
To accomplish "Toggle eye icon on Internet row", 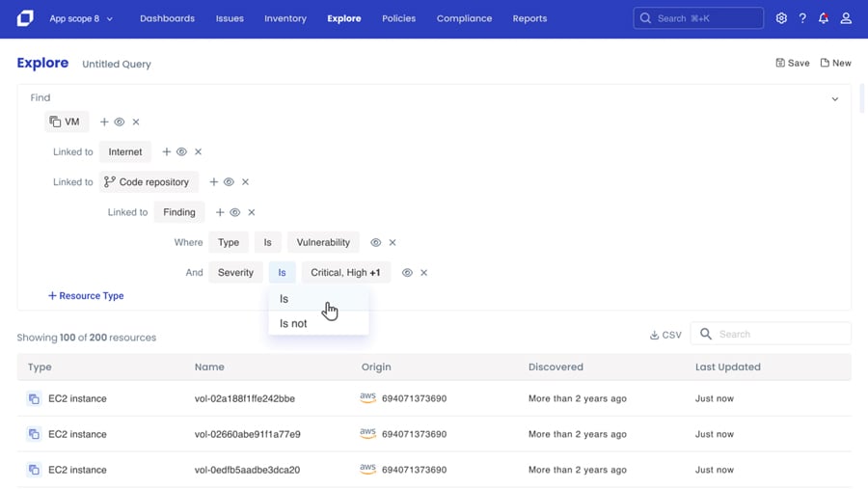I will click(181, 151).
